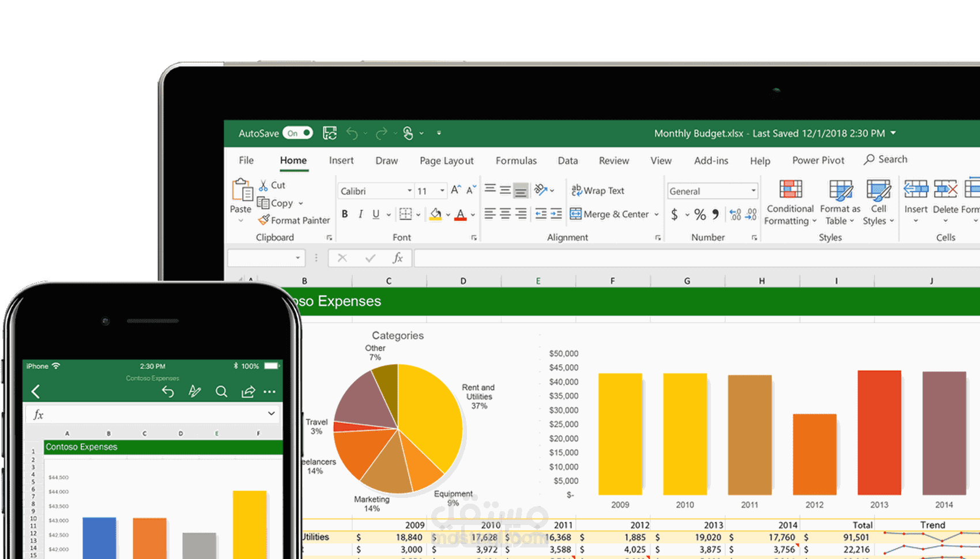980x559 pixels.
Task: Click the Borders icon
Action: point(406,214)
